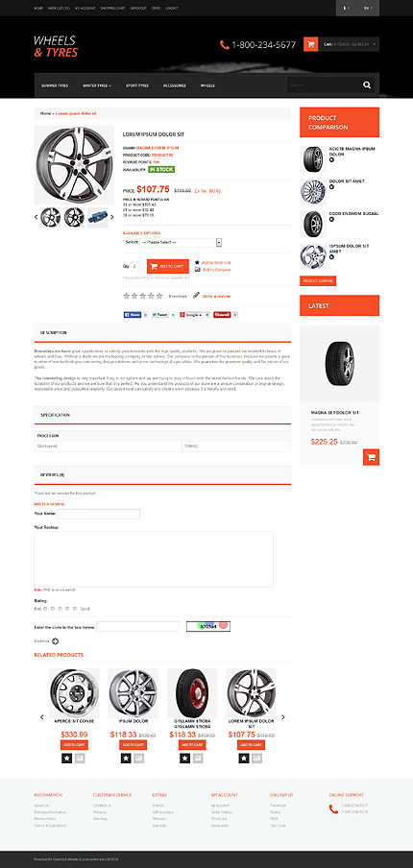413x868 pixels.
Task: Click the cart icon on the Latest product
Action: pyautogui.click(x=371, y=457)
